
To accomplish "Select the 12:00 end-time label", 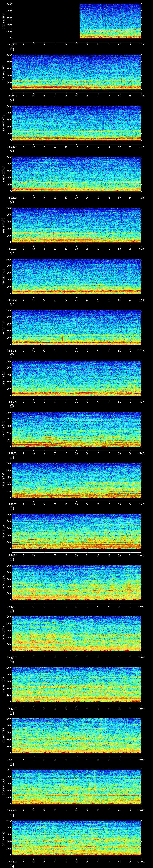I will (141, 402).
